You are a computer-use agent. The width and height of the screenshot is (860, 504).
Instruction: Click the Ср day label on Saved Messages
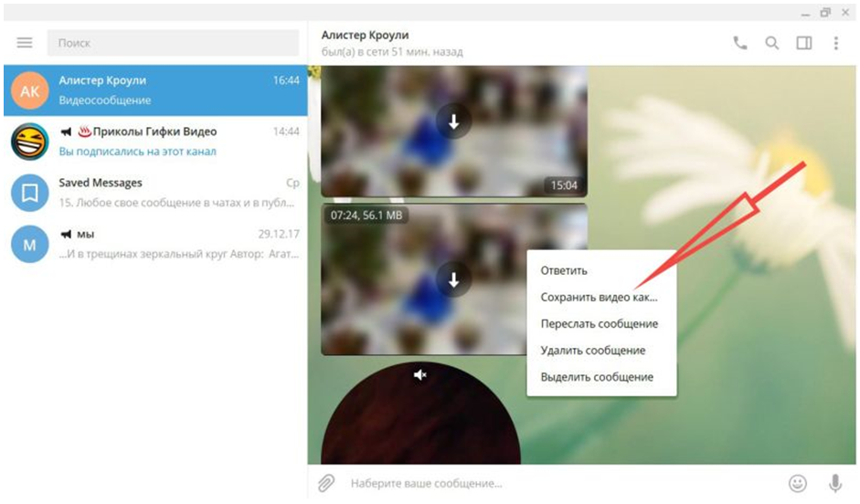click(292, 183)
